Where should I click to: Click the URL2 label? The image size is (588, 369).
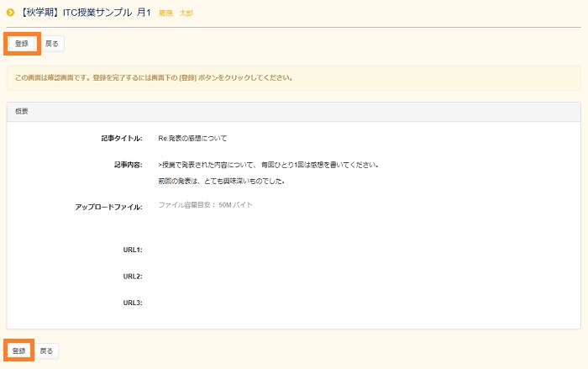pos(133,276)
